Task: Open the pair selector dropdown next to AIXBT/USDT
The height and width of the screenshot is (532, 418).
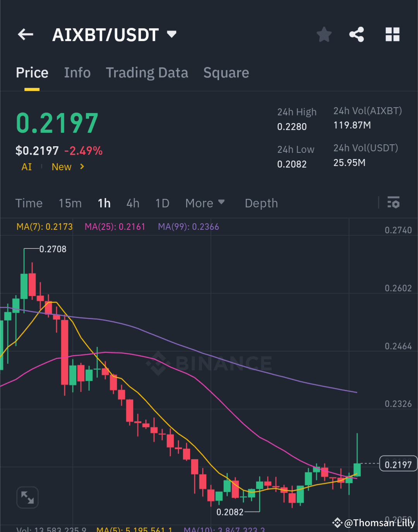Action: (x=171, y=34)
